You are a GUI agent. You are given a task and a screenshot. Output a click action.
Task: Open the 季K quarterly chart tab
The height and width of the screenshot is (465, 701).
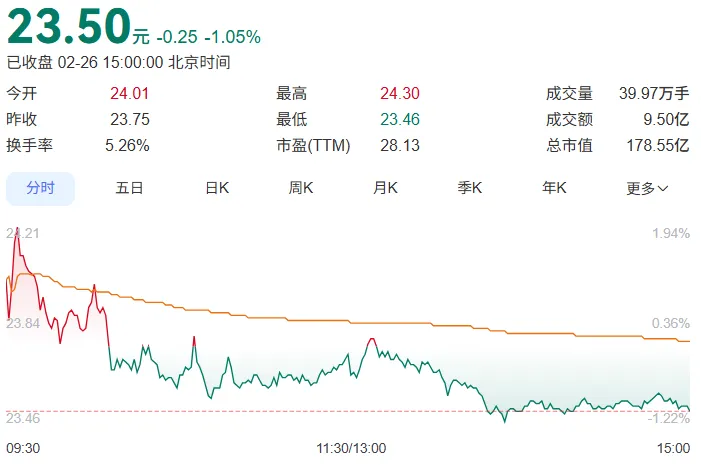click(x=470, y=188)
